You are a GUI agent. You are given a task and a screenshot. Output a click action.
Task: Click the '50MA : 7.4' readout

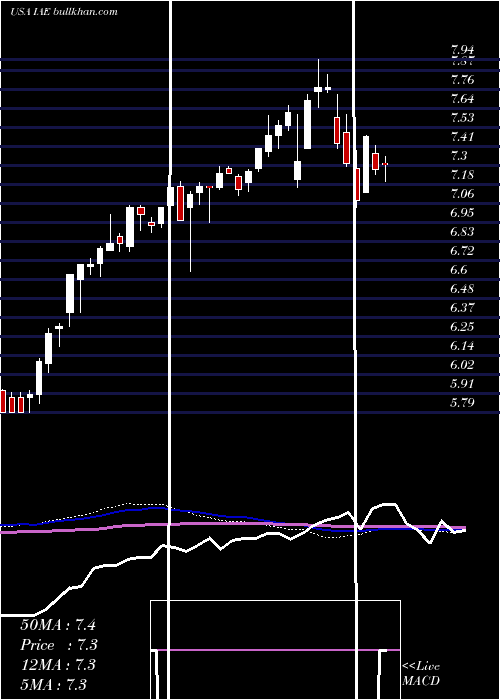tap(58, 625)
